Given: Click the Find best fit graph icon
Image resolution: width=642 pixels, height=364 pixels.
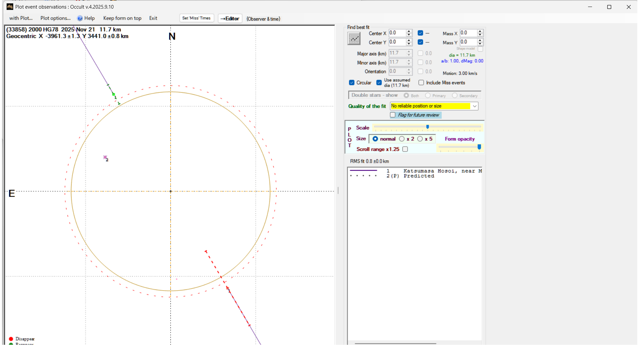Looking at the screenshot, I should click(354, 39).
